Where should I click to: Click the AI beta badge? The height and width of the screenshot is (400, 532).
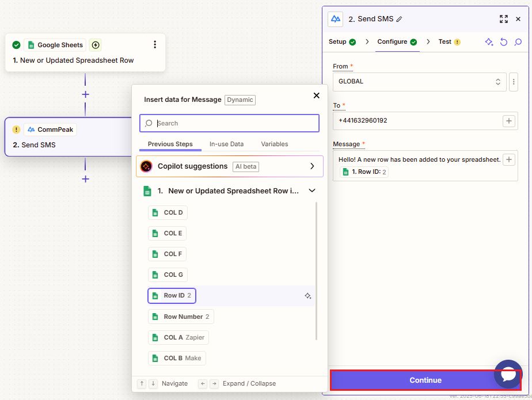point(246,166)
